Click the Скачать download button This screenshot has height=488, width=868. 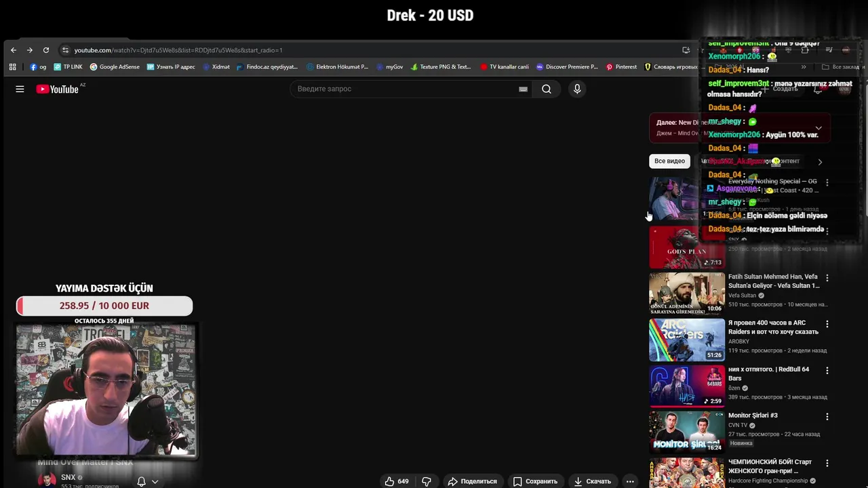(x=593, y=481)
